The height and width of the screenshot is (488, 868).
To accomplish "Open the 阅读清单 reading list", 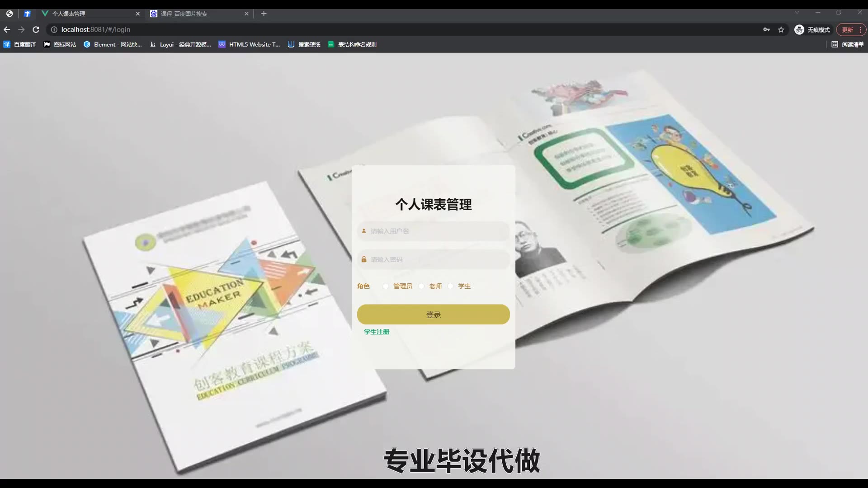I will pyautogui.click(x=848, y=44).
